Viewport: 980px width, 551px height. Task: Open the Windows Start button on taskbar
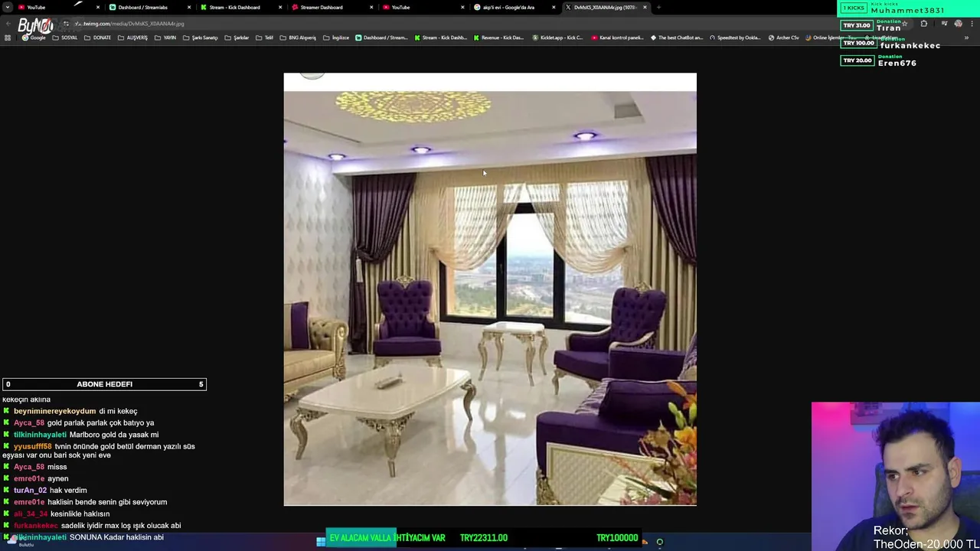(321, 541)
